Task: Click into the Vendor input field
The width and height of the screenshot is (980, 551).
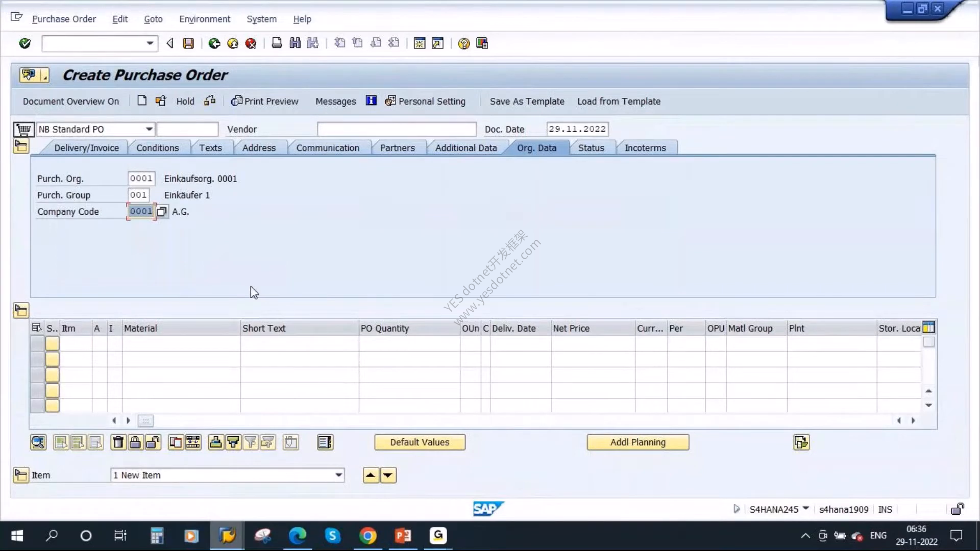Action: (397, 129)
